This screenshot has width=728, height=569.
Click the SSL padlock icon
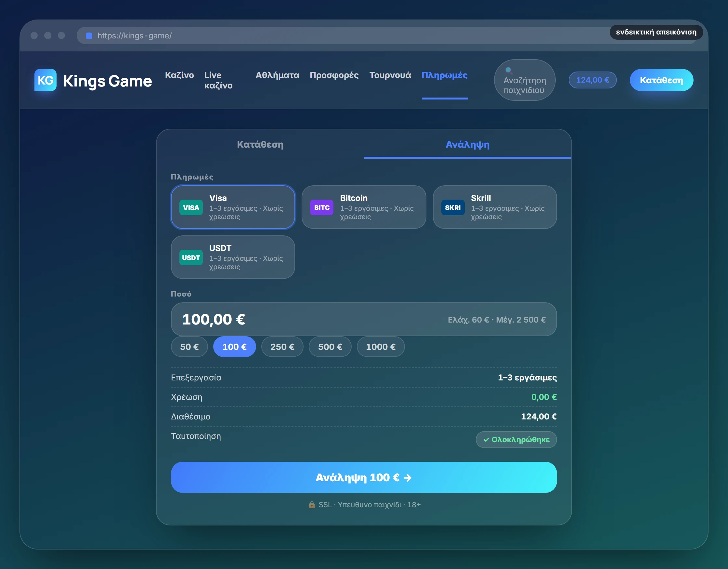(x=312, y=505)
